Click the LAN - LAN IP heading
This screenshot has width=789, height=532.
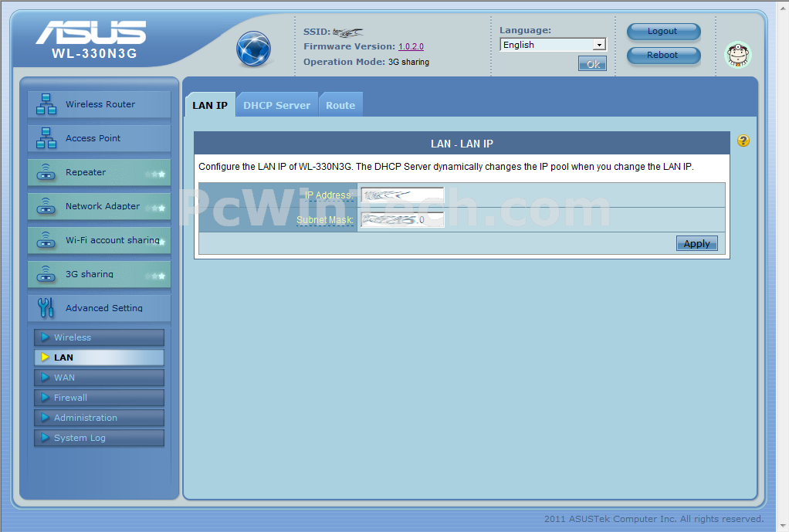[x=462, y=144]
